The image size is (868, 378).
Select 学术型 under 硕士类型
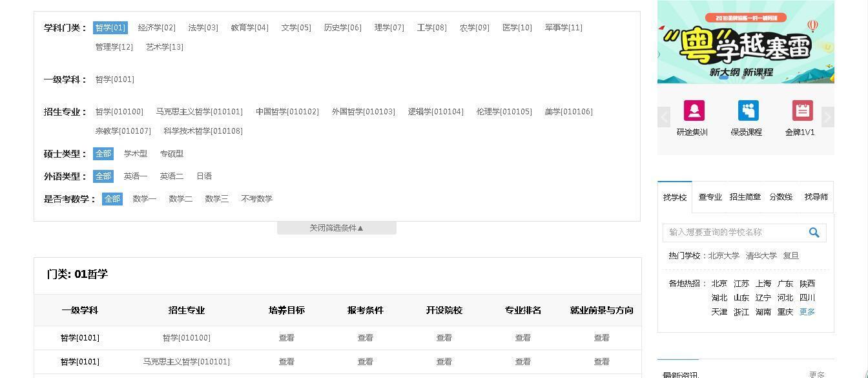click(135, 154)
